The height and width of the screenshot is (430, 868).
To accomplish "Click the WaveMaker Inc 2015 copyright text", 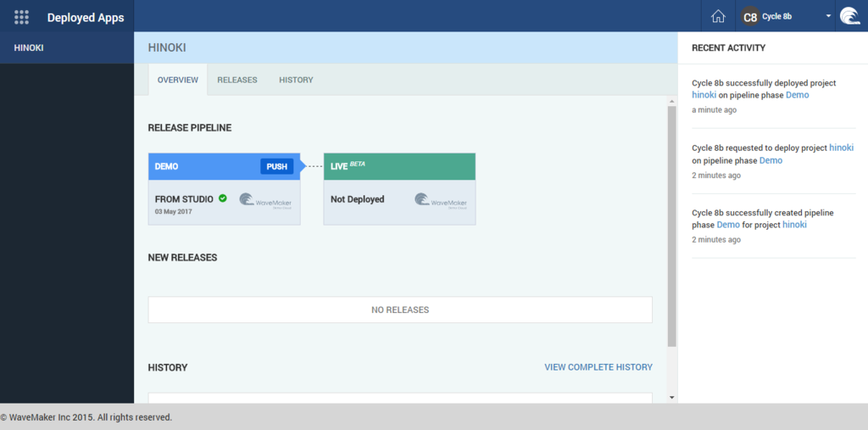I will click(x=86, y=417).
